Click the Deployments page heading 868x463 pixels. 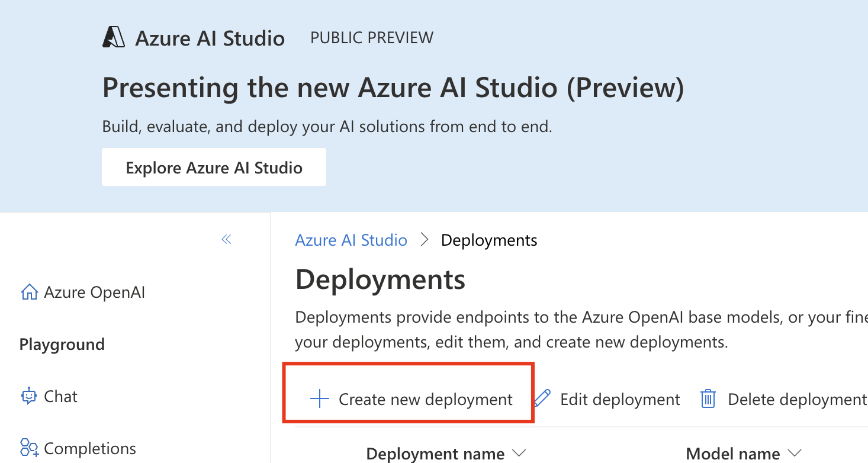pos(380,279)
